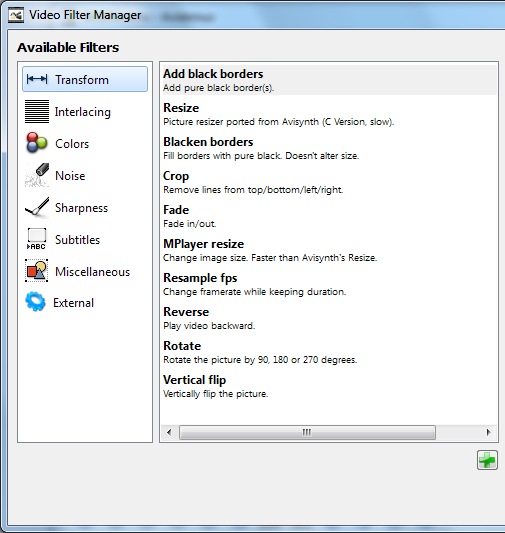505x533 pixels.
Task: Pick the Fade filter heading
Action: coord(176,210)
